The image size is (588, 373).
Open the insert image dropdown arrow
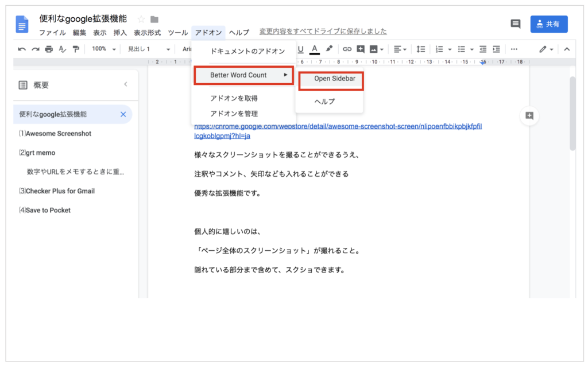[382, 49]
